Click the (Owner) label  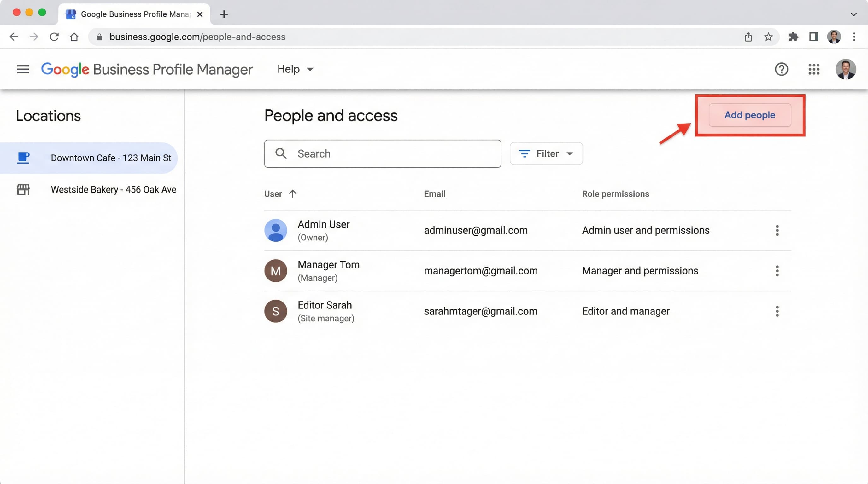[313, 238]
